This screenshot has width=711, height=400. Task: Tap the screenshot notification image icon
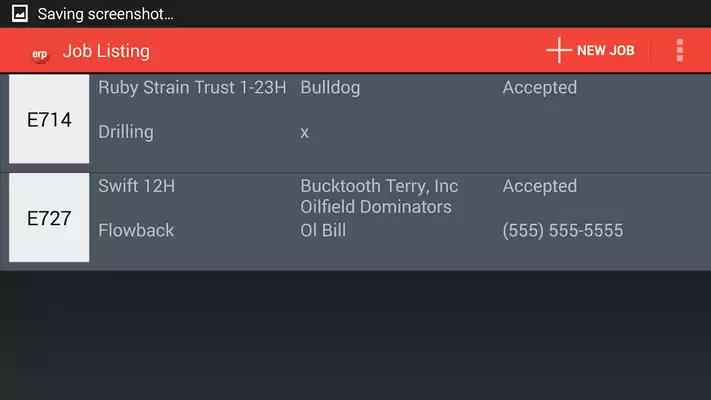[19, 14]
